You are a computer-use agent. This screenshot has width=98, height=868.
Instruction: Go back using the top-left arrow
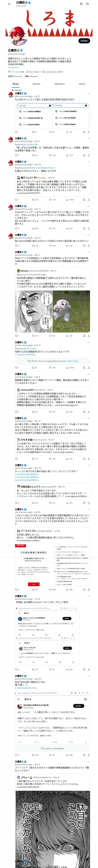[9, 4]
